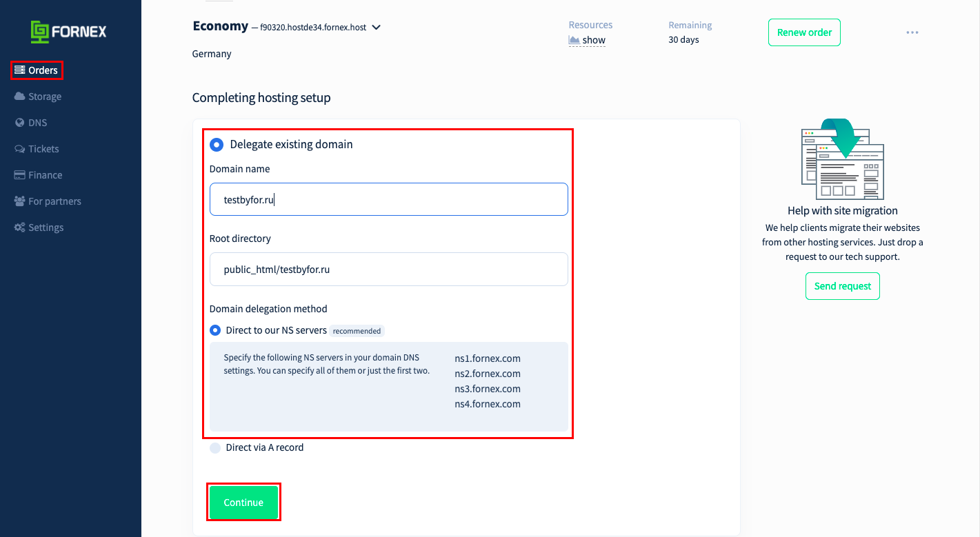Click the Root directory input field
The height and width of the screenshot is (537, 980).
pos(389,270)
